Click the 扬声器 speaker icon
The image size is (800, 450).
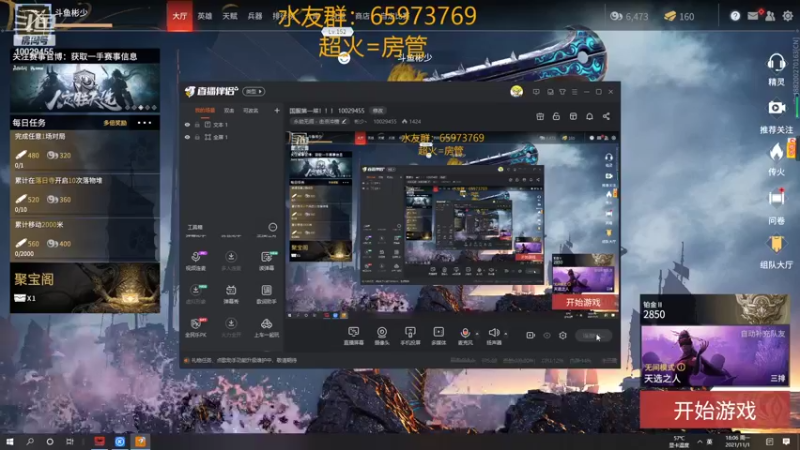click(494, 333)
